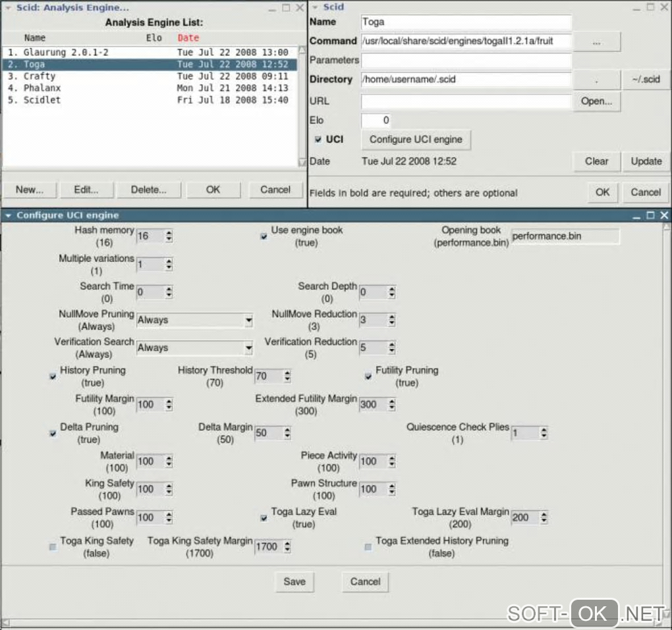Click the New... engine button
The width and height of the screenshot is (672, 630).
pos(30,190)
